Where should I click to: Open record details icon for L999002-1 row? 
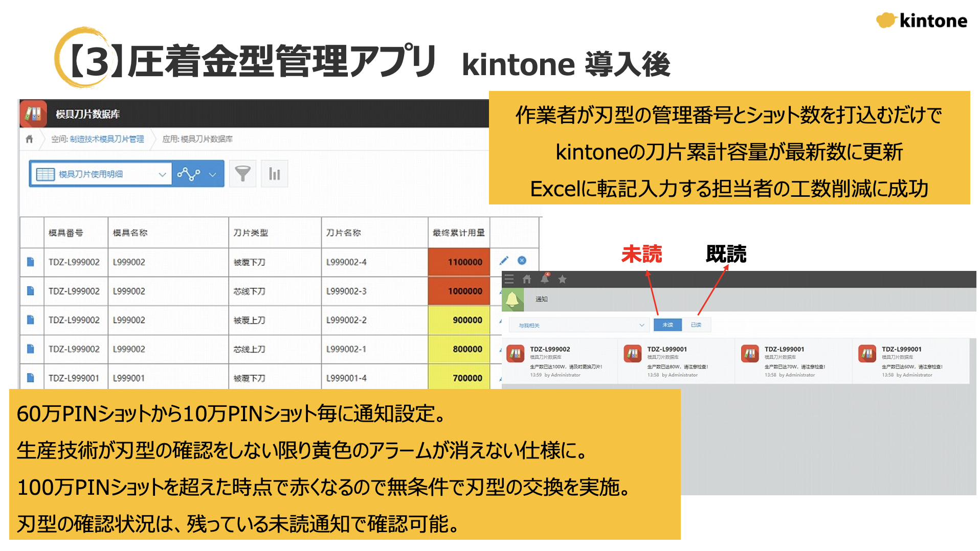pyautogui.click(x=31, y=349)
